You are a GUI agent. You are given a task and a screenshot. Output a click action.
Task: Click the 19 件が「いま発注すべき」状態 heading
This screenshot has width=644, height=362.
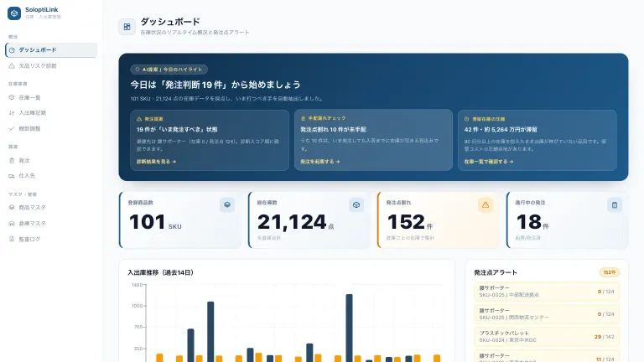point(177,129)
